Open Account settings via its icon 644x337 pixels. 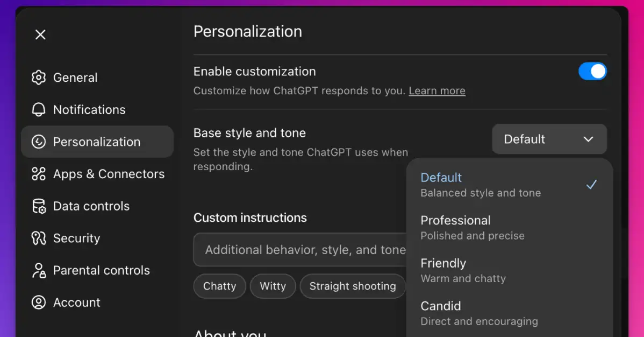tap(39, 303)
